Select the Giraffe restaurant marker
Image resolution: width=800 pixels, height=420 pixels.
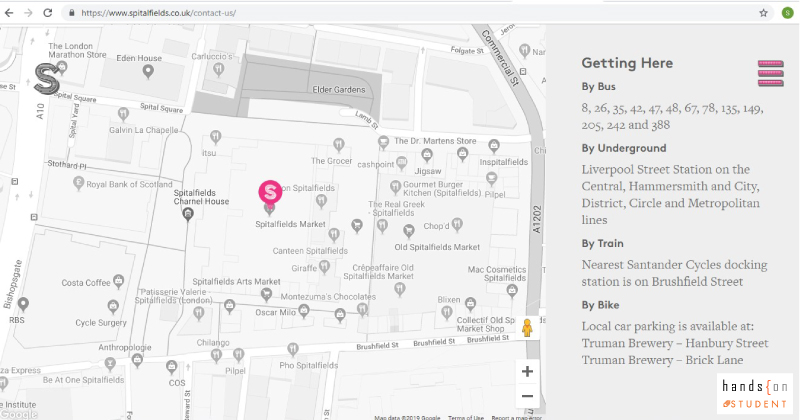(323, 267)
